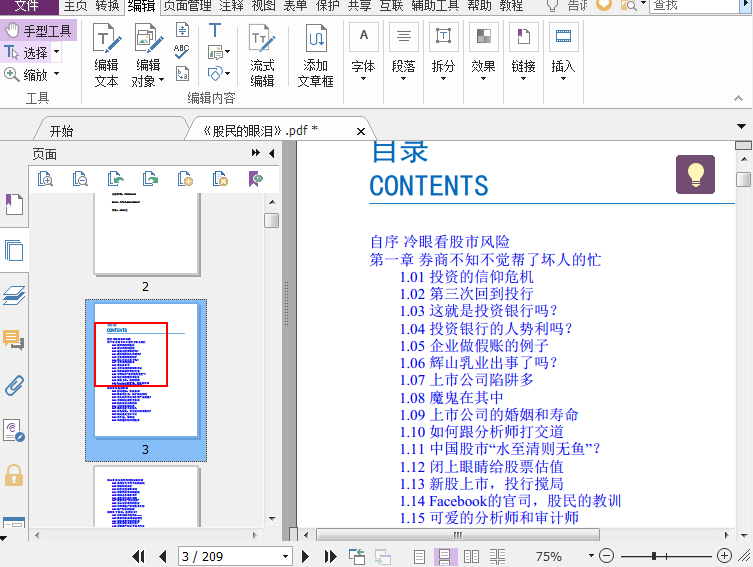Go to the next page
Image resolution: width=753 pixels, height=567 pixels.
point(305,556)
